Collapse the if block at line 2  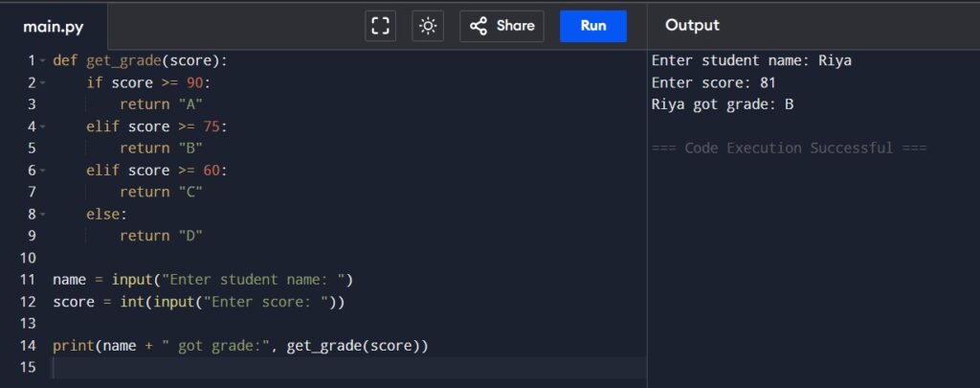(x=42, y=83)
